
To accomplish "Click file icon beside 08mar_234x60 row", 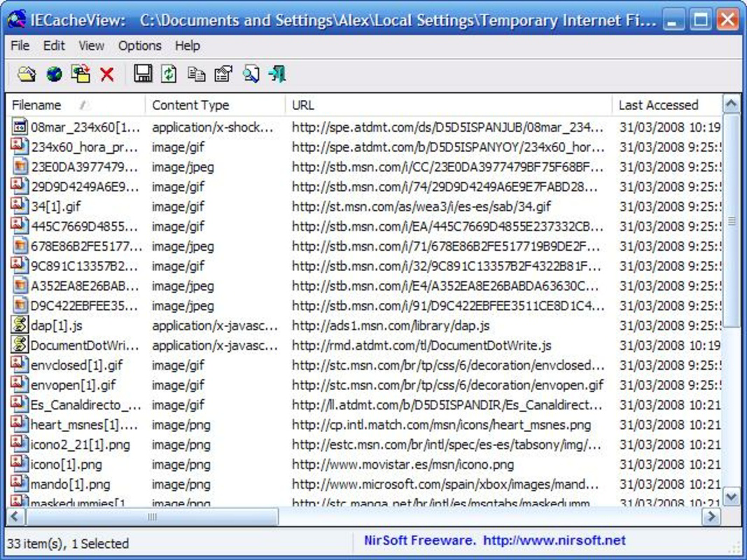I will point(19,127).
